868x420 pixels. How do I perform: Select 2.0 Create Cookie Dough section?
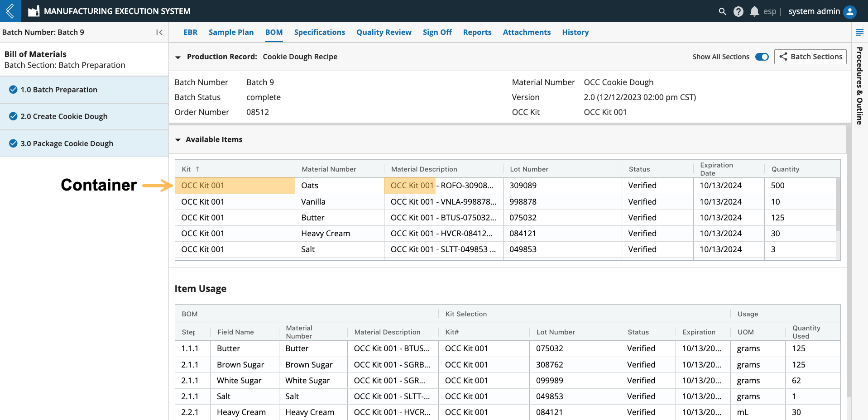tap(84, 116)
